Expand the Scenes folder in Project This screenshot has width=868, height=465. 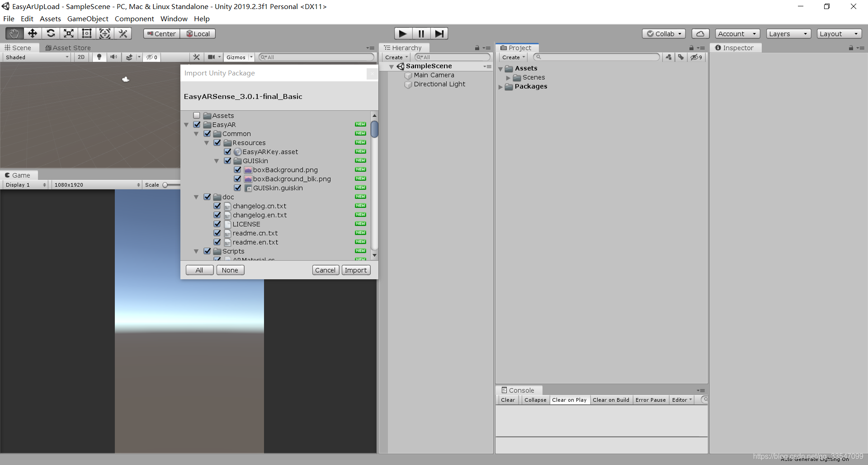(x=508, y=78)
